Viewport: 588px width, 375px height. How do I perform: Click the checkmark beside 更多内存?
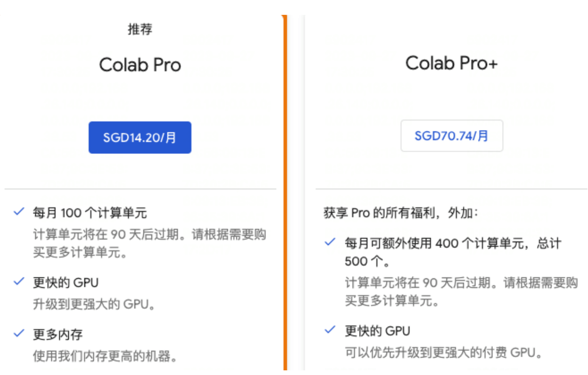[19, 333]
